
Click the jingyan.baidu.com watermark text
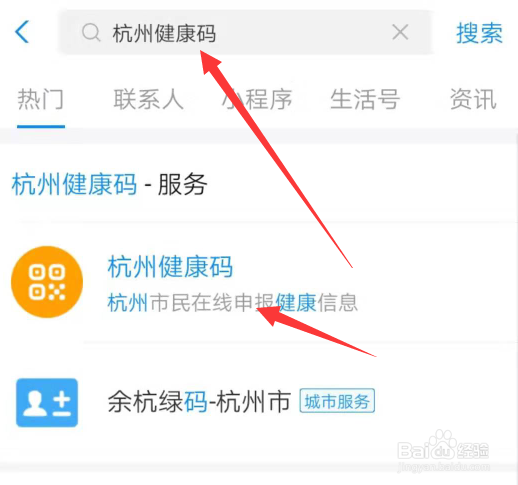[444, 467]
